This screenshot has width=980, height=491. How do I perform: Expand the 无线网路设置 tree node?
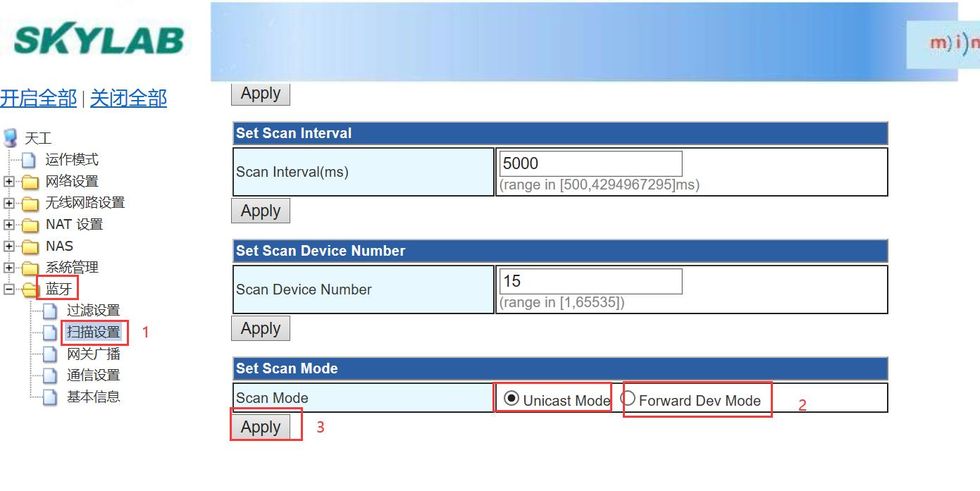9,203
